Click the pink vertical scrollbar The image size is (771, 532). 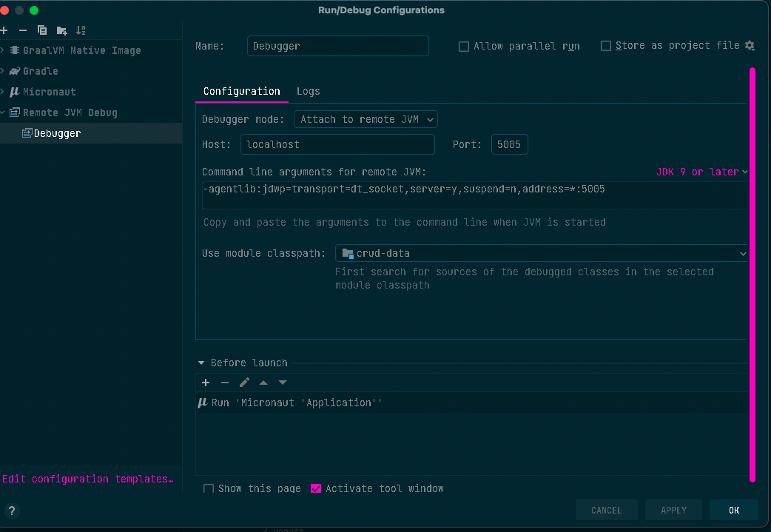tap(753, 275)
